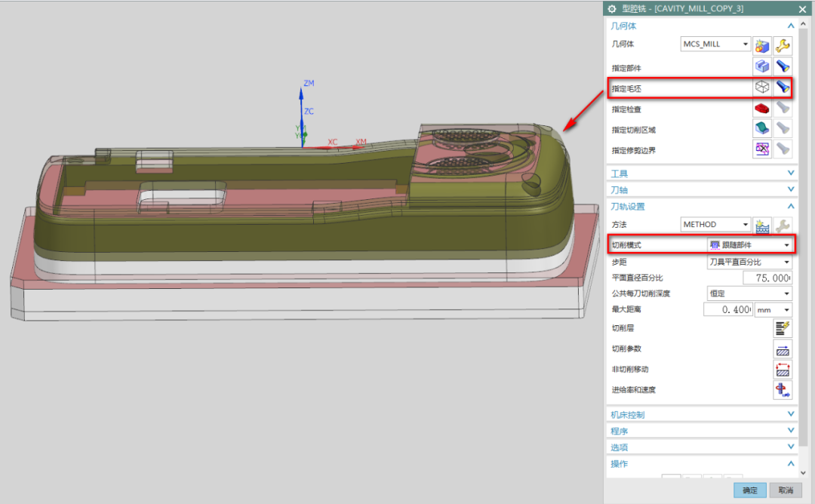Open the mm unit dropdown
The image size is (815, 504).
[x=773, y=310]
